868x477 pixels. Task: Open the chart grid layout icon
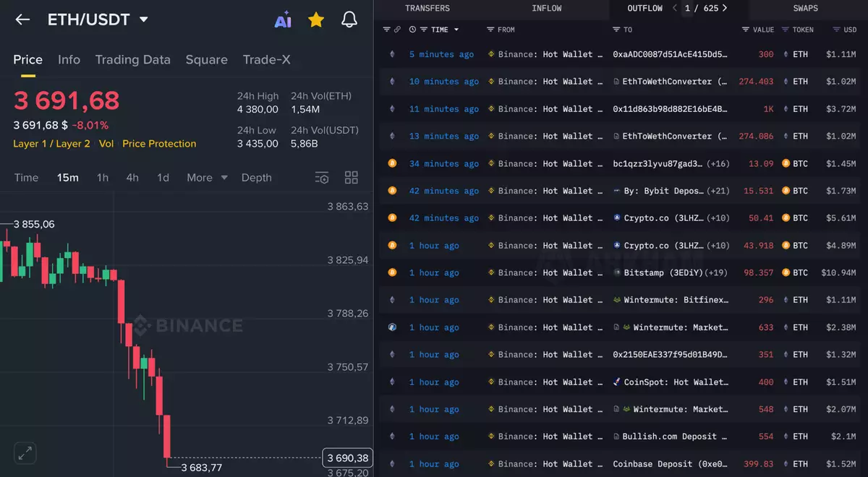pos(352,178)
